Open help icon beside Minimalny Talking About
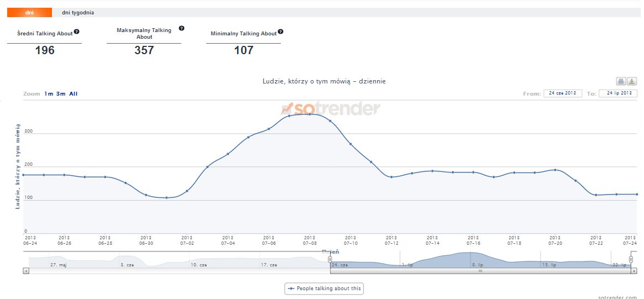Image resolution: width=644 pixels, height=299 pixels. click(x=281, y=32)
